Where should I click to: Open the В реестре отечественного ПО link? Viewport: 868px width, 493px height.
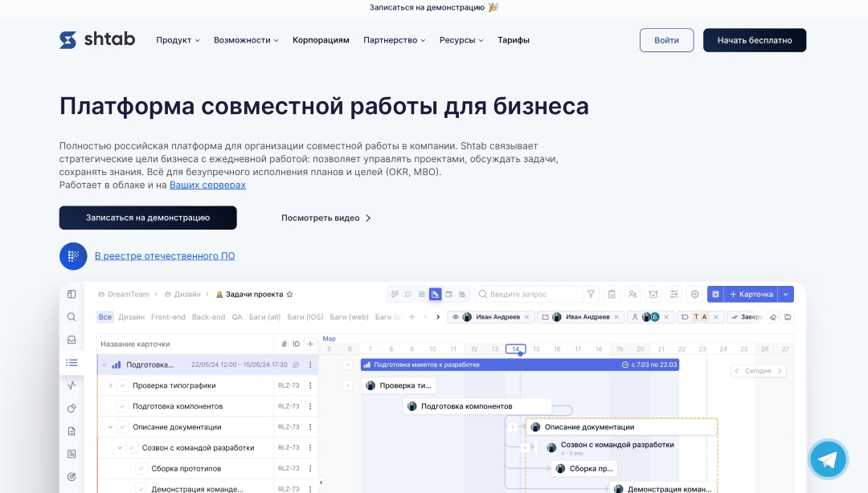(x=165, y=256)
